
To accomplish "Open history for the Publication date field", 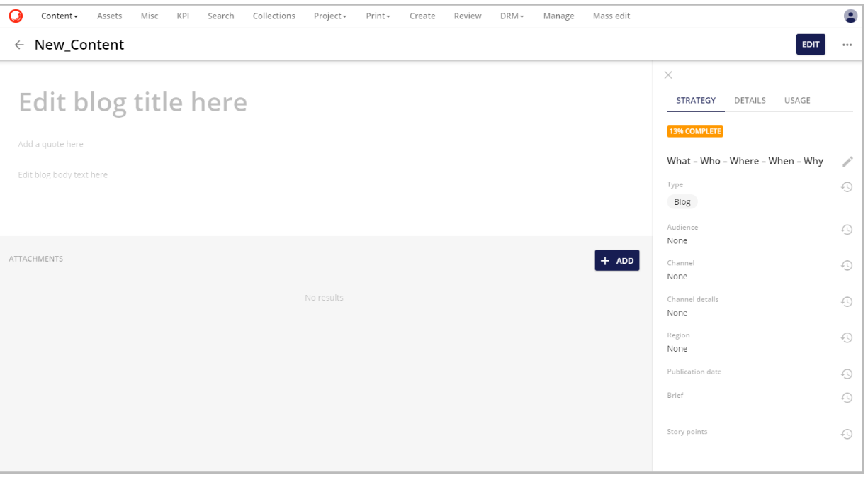I will [x=846, y=374].
